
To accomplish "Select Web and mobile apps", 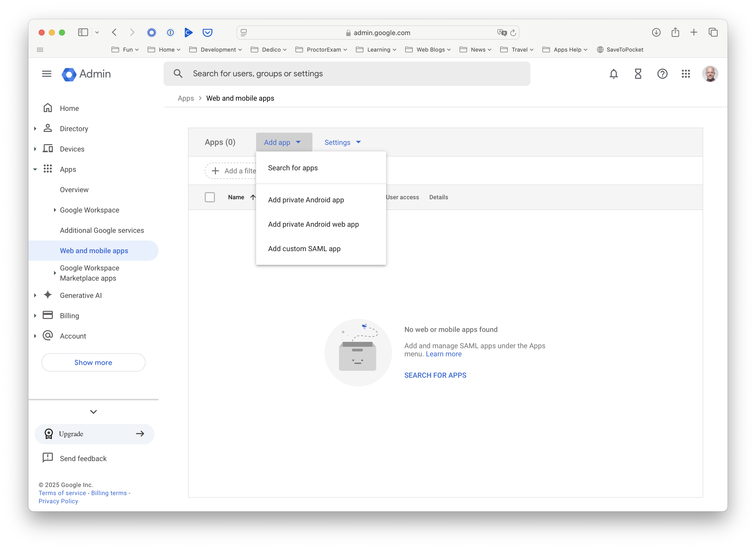I will click(x=94, y=251).
